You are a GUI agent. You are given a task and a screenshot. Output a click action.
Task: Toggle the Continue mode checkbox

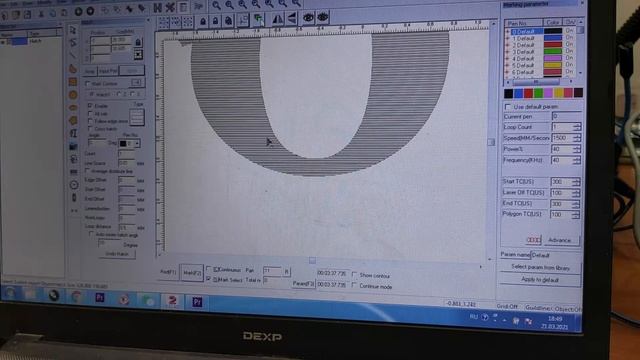click(x=354, y=286)
